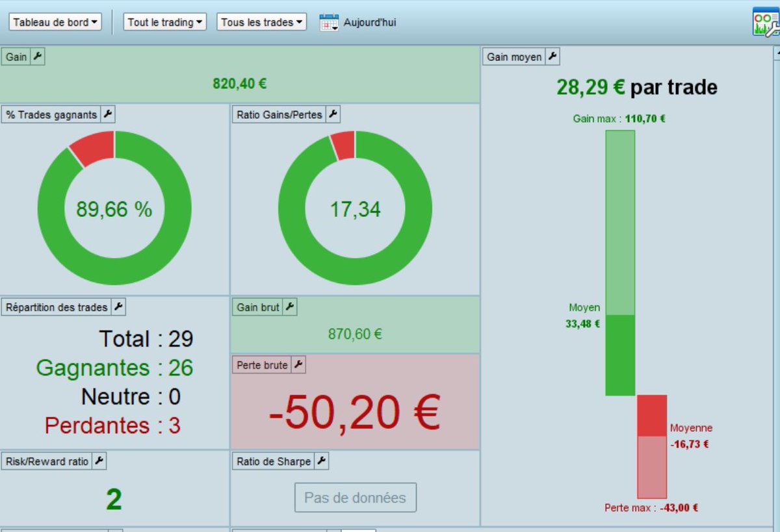The width and height of the screenshot is (780, 532).
Task: Click the 17,34 ratio value
Action: point(355,209)
